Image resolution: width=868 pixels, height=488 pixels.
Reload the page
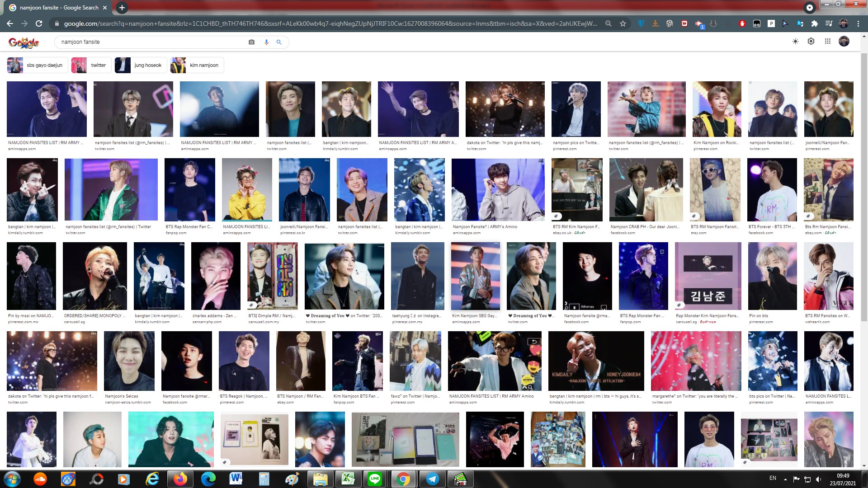[x=39, y=23]
